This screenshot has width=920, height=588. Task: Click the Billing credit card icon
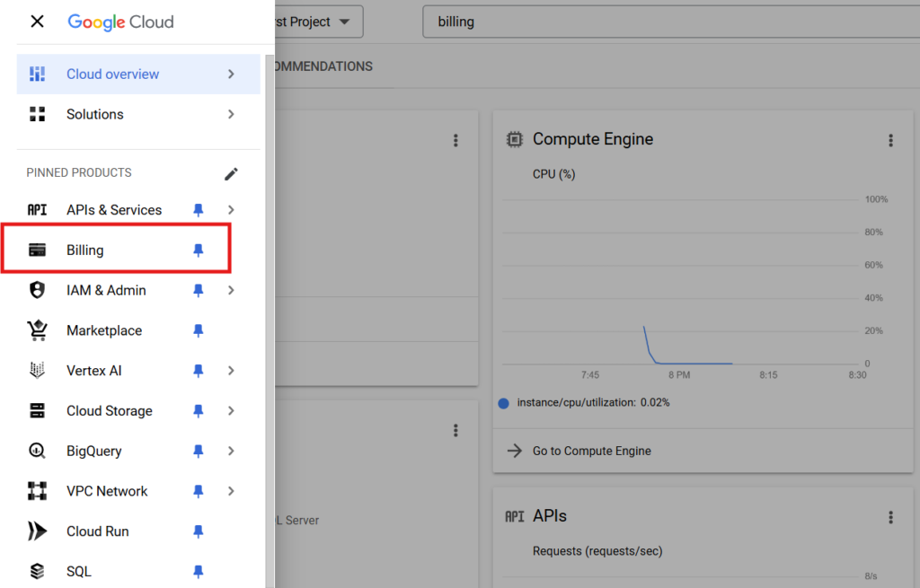(37, 250)
